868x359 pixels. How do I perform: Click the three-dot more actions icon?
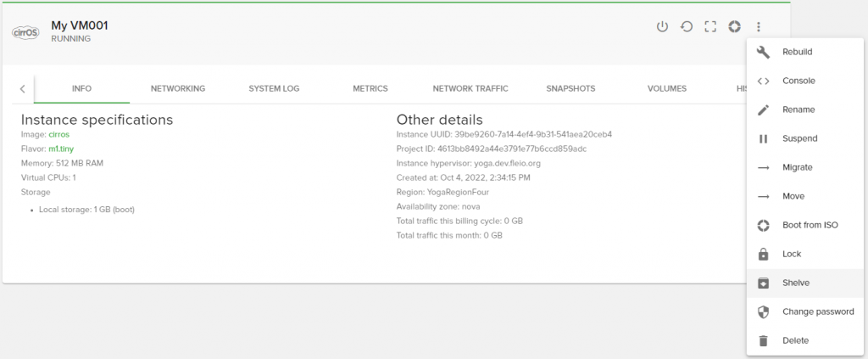(759, 26)
